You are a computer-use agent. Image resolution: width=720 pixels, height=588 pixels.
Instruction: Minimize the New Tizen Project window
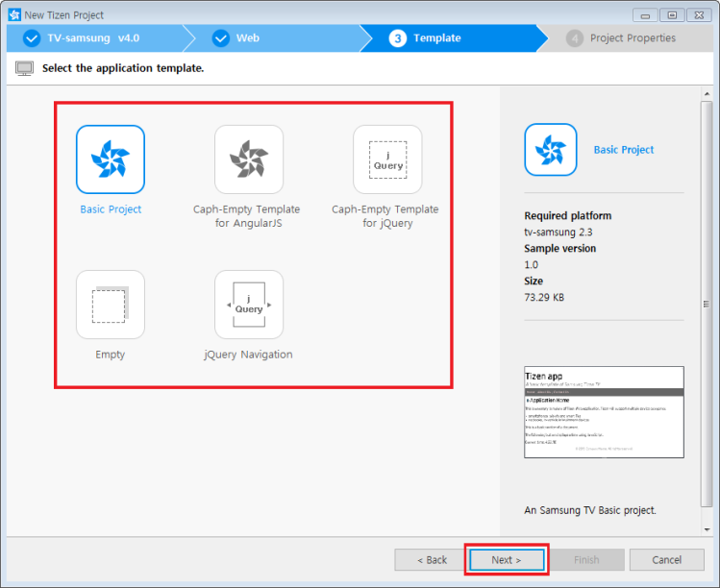point(645,15)
